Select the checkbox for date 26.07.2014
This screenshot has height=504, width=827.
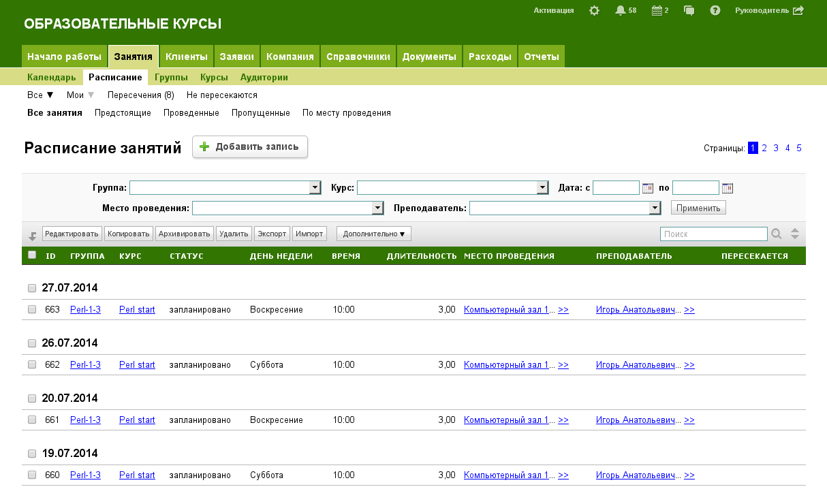(x=32, y=343)
